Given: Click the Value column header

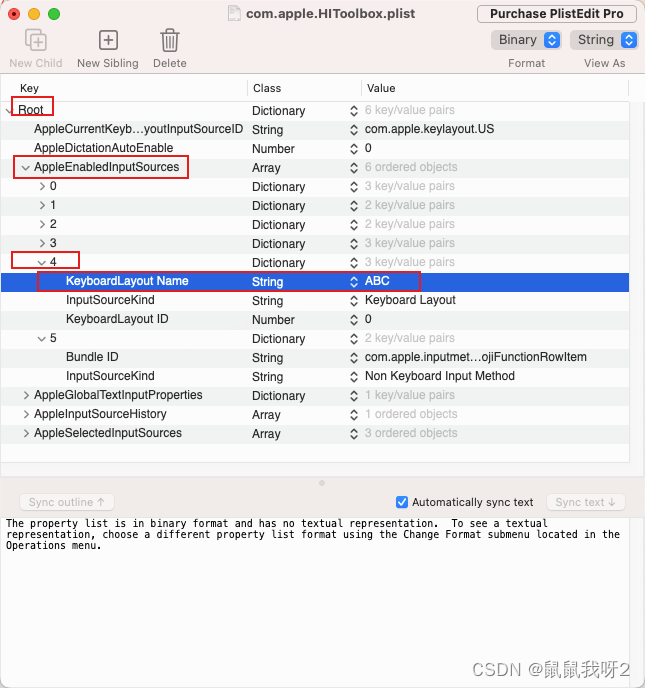Looking at the screenshot, I should tap(381, 88).
